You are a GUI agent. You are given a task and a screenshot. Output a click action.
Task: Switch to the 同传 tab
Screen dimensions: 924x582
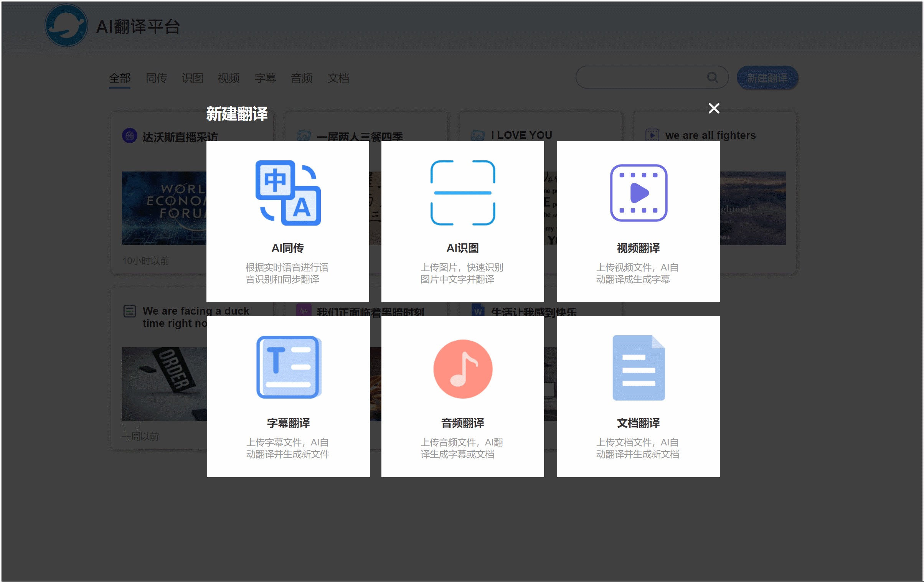pyautogui.click(x=156, y=78)
